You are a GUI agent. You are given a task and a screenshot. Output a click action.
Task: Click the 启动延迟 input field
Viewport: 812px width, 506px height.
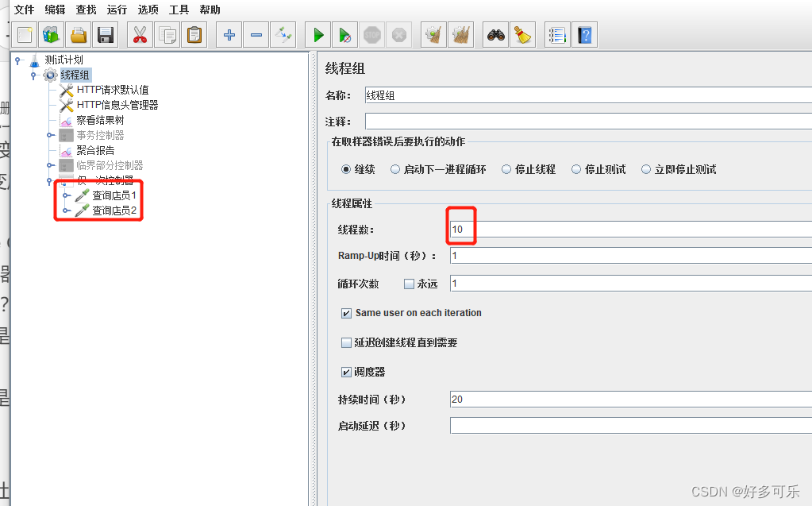(631, 426)
